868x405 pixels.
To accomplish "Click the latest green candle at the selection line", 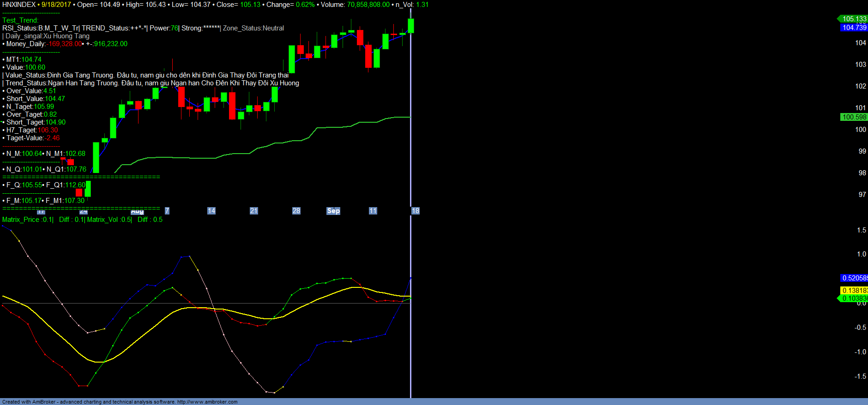I will (x=411, y=26).
